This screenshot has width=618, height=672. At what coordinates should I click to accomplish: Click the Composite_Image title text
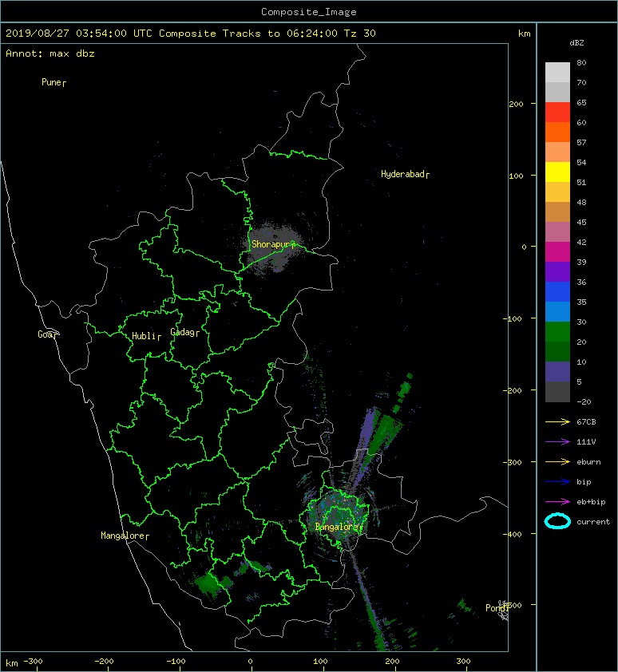[309, 12]
